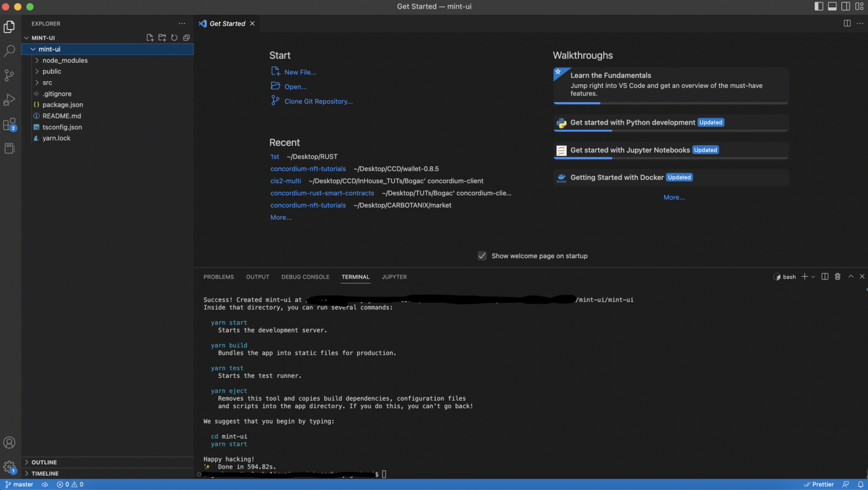Open Getting Started with Docker walkthrough
This screenshot has height=490, width=868.
[671, 177]
